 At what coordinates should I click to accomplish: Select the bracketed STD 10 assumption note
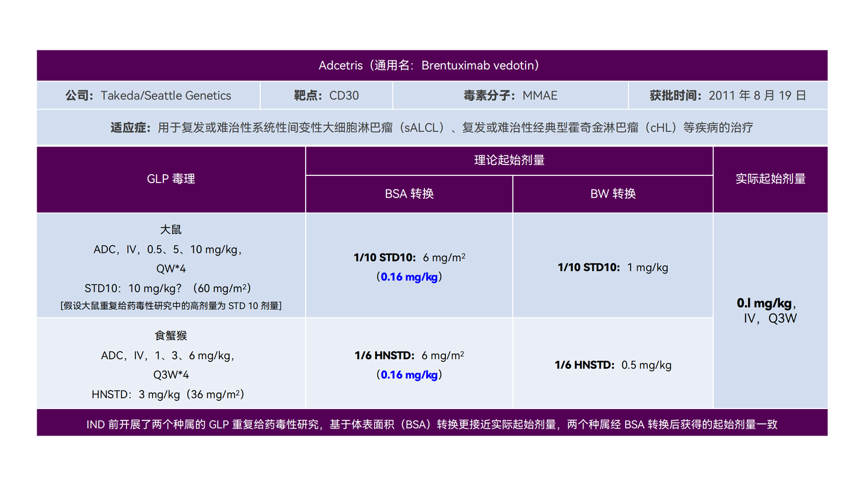pyautogui.click(x=171, y=305)
